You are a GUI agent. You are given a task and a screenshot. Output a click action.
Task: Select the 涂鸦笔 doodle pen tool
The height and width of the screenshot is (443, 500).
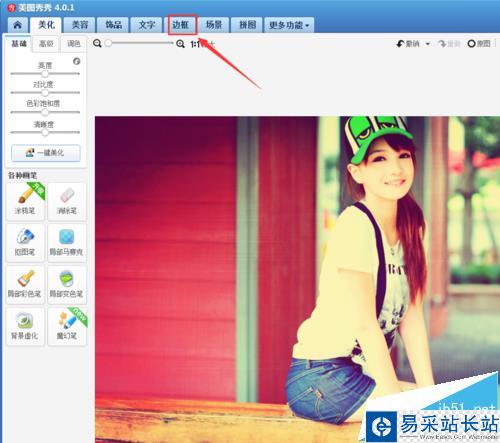tap(25, 201)
